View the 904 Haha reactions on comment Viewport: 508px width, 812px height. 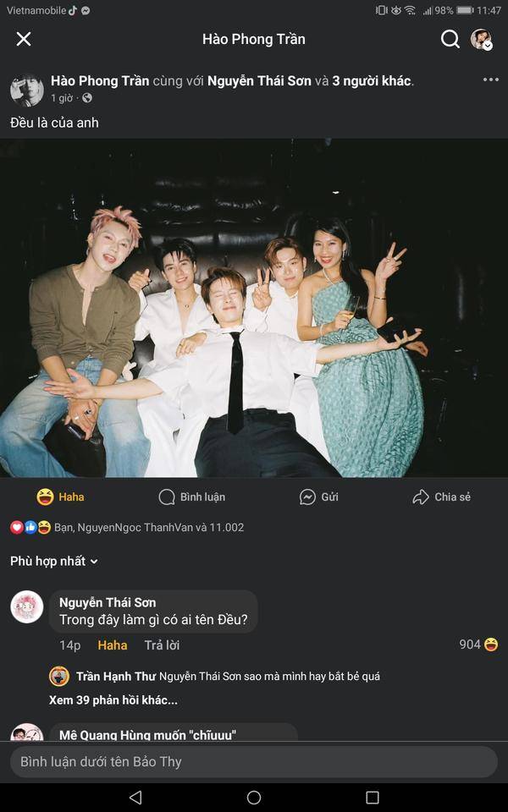(478, 645)
